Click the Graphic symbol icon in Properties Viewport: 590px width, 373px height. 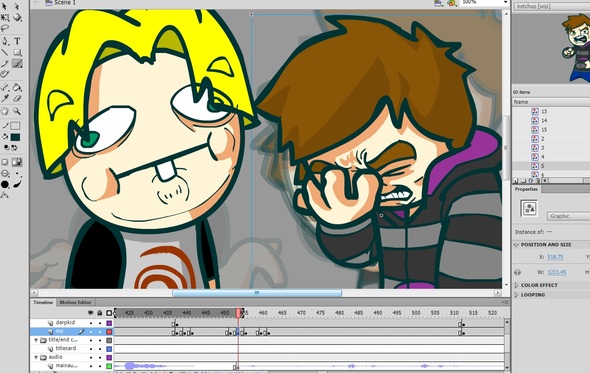(x=529, y=208)
